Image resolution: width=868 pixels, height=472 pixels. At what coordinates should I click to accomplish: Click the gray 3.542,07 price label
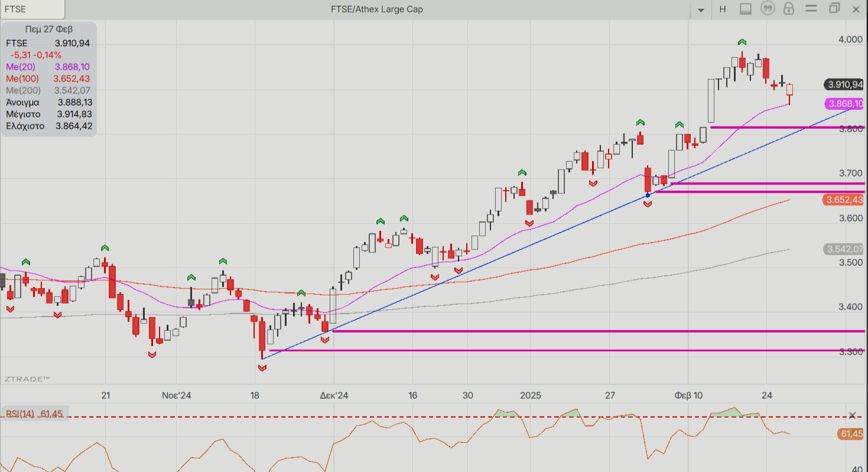pyautogui.click(x=844, y=249)
